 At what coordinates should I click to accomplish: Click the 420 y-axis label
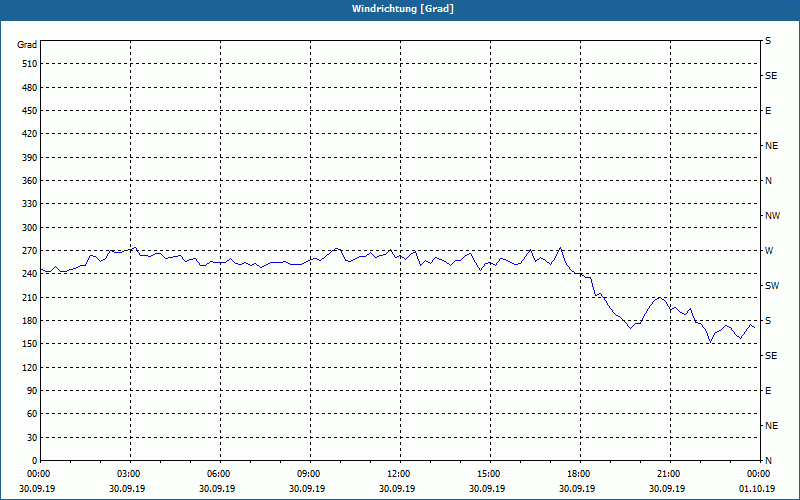[30, 134]
